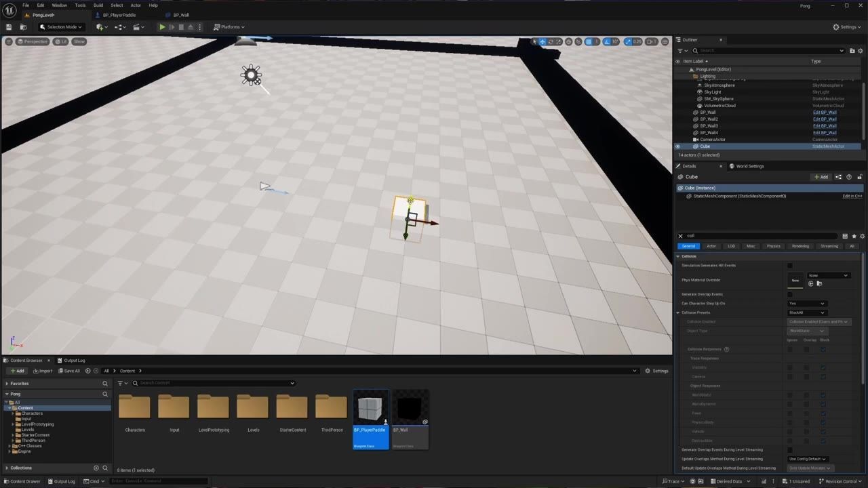Viewport: 868px width, 488px height.
Task: Click the Add button in Details panel
Action: coord(821,177)
